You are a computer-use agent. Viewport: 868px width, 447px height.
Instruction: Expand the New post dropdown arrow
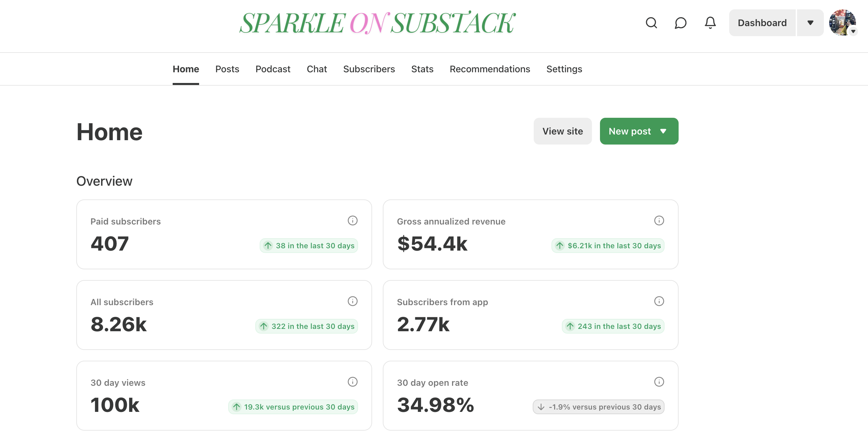pos(663,131)
